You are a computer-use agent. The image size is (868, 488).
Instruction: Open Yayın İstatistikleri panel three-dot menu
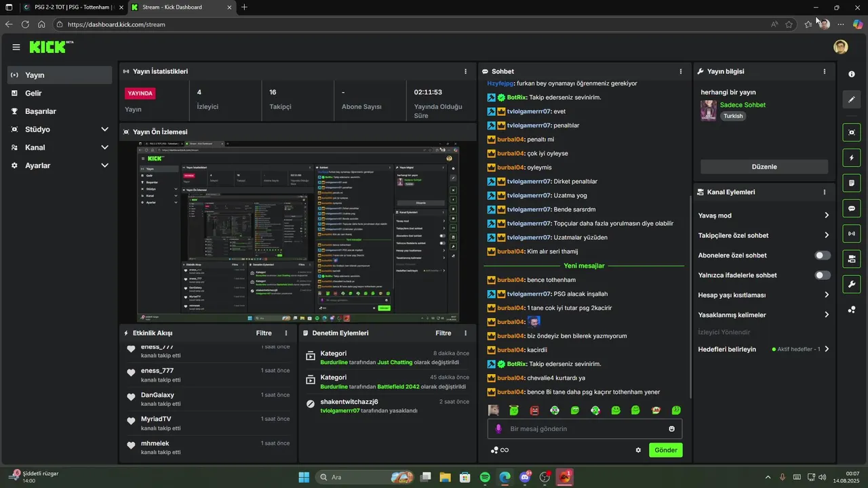[x=465, y=71]
